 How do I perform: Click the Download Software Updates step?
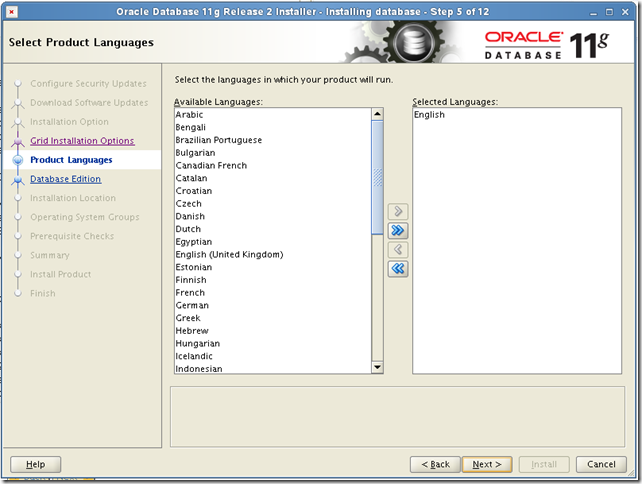tap(89, 102)
